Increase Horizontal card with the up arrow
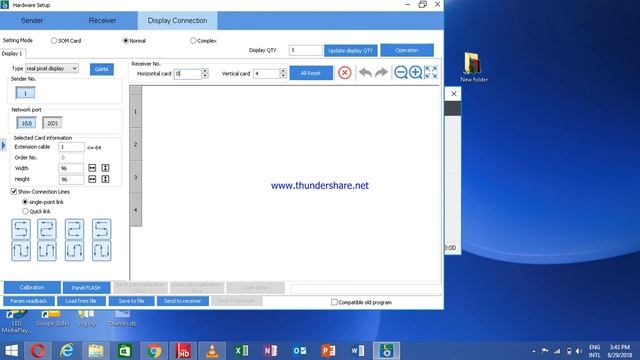The image size is (640, 360). click(205, 71)
